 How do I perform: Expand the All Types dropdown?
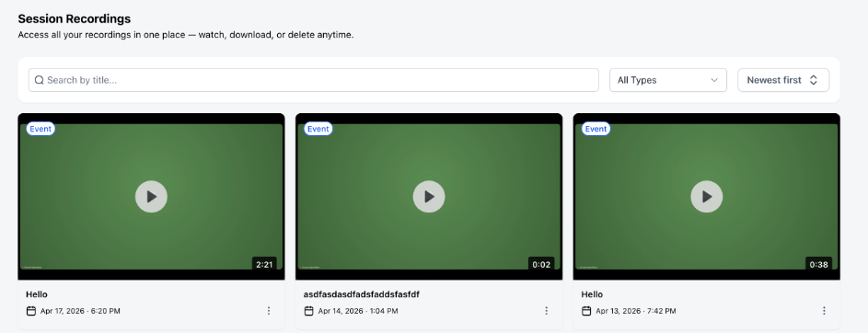(668, 80)
